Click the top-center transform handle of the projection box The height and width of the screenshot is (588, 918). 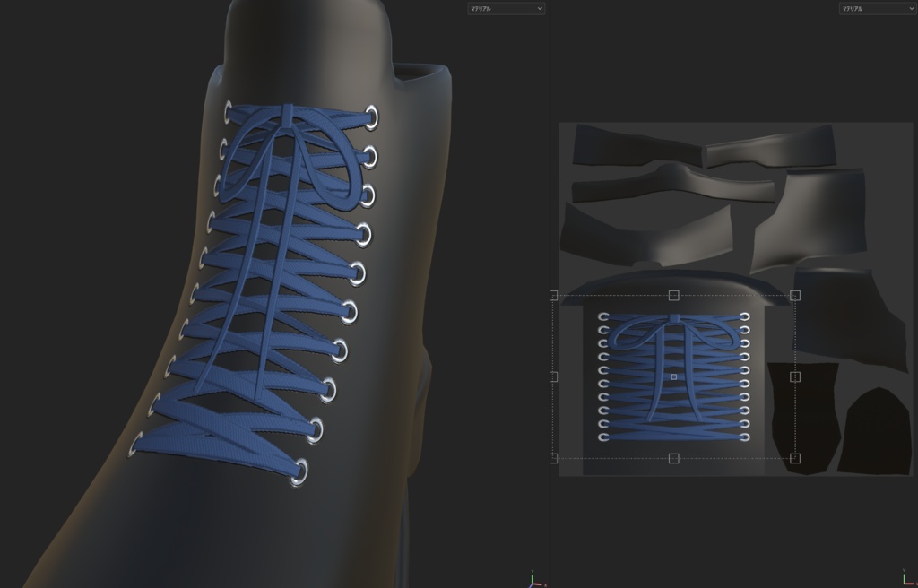[x=674, y=296]
